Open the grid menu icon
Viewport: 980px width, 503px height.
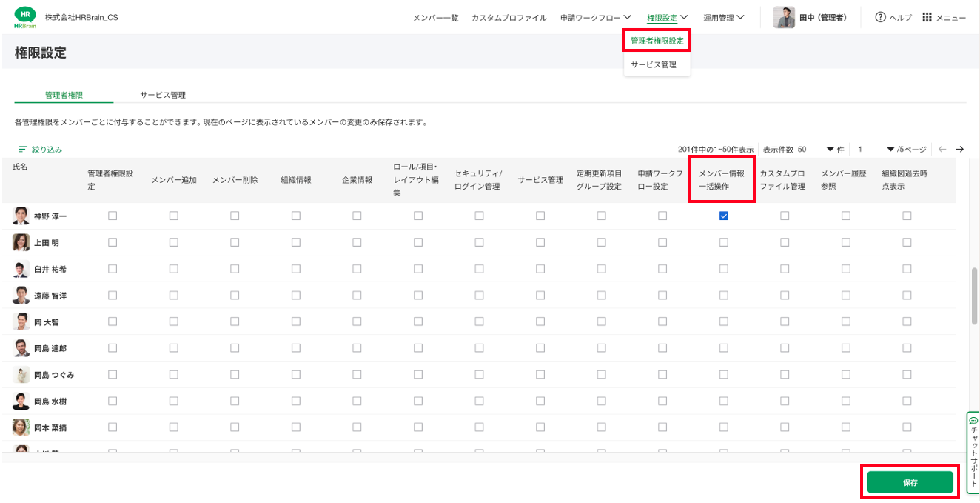click(927, 17)
